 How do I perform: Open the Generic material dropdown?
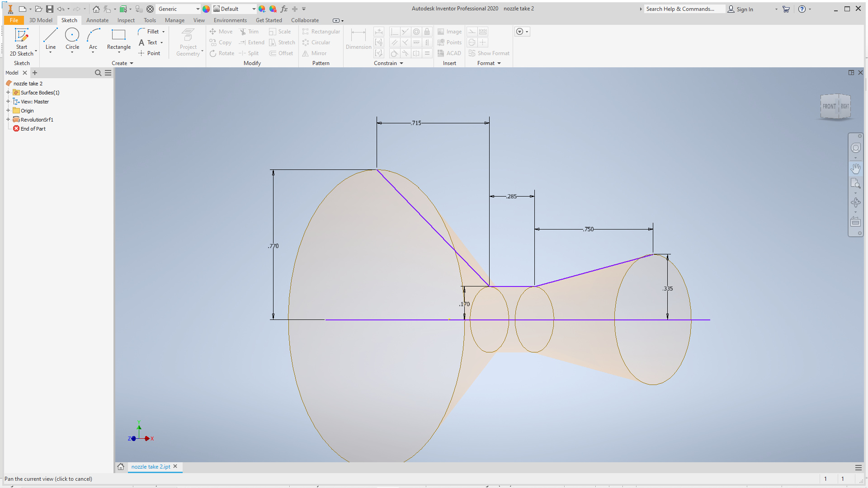tap(198, 9)
